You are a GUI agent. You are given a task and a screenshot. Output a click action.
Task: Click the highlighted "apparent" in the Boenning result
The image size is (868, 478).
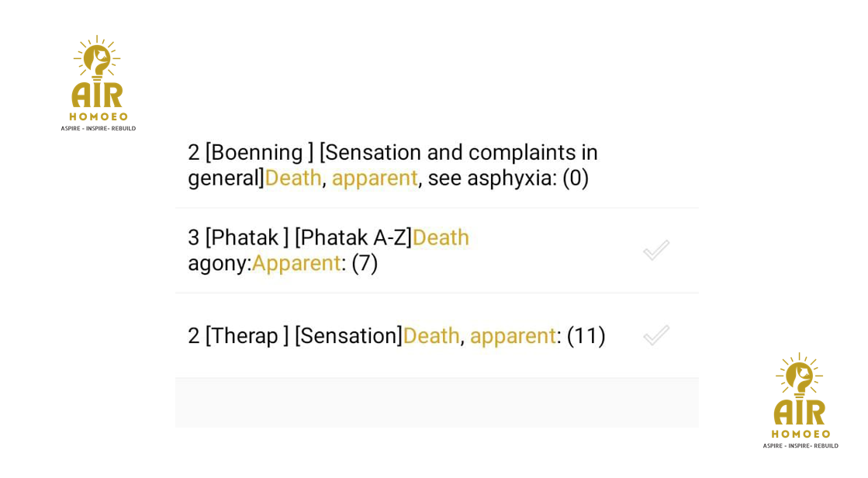(375, 178)
